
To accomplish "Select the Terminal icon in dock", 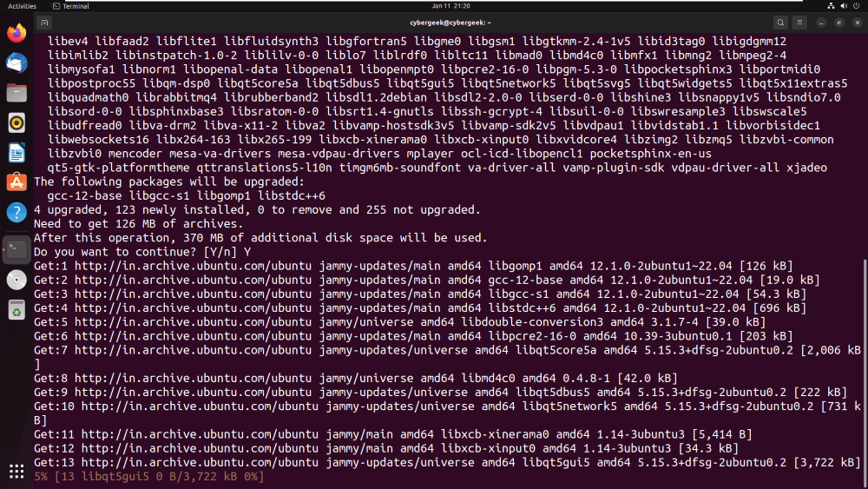I will click(x=16, y=249).
